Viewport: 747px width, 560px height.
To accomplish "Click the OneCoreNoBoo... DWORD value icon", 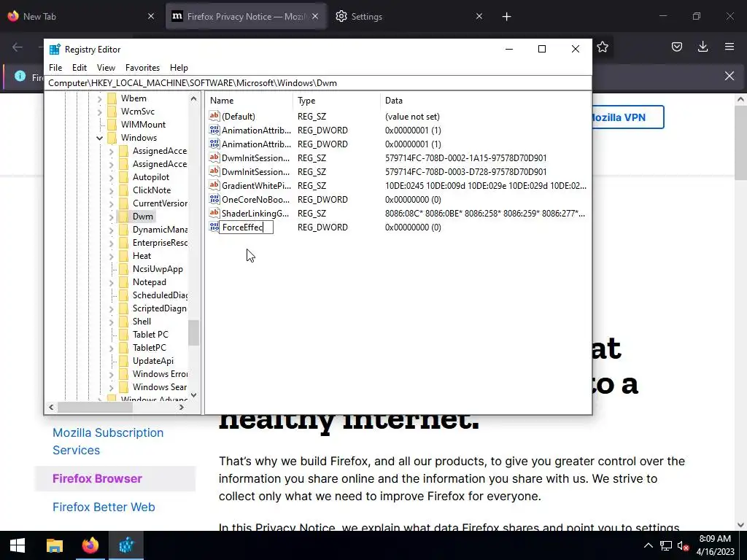I will coord(214,200).
